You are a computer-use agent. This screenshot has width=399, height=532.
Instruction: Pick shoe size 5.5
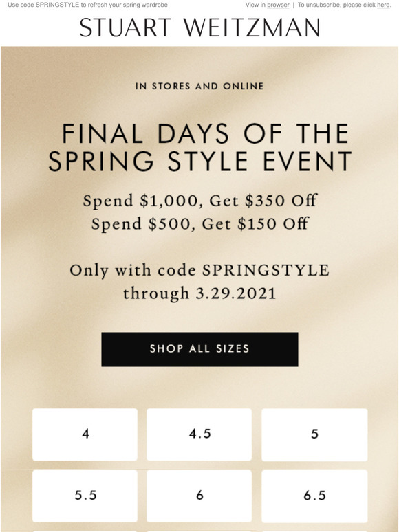(85, 496)
